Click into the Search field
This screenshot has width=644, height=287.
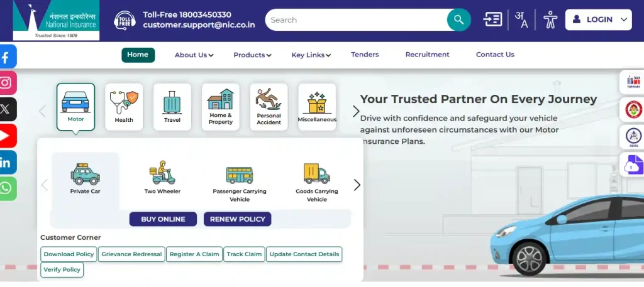click(x=356, y=19)
